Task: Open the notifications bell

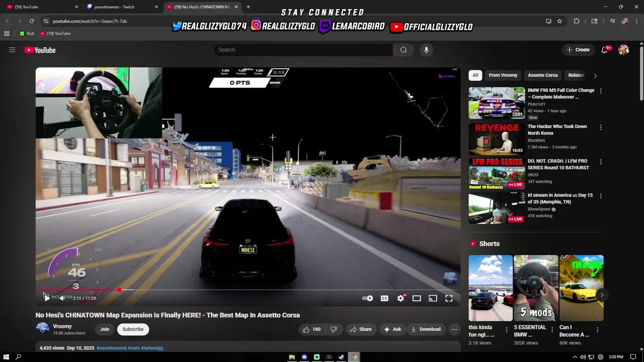Action: click(x=605, y=50)
